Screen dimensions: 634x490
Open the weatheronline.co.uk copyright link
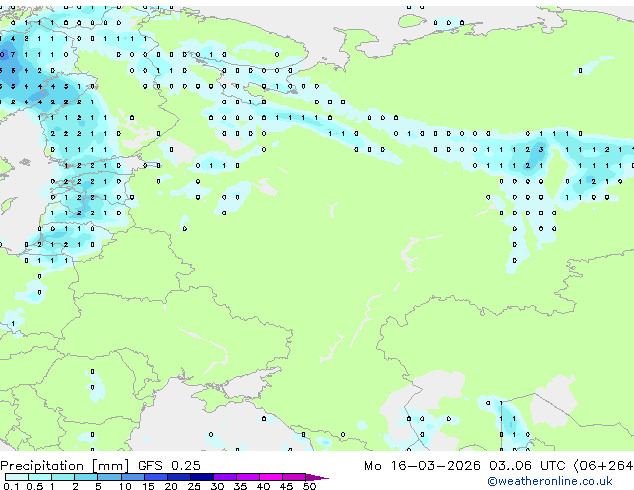tap(550, 481)
